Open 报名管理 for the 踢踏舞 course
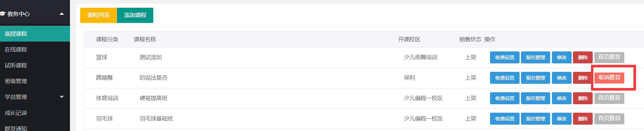 pyautogui.click(x=535, y=78)
